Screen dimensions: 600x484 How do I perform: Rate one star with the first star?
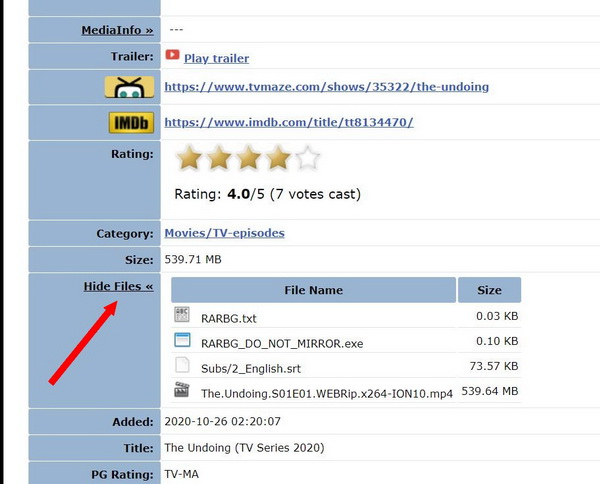coord(188,159)
